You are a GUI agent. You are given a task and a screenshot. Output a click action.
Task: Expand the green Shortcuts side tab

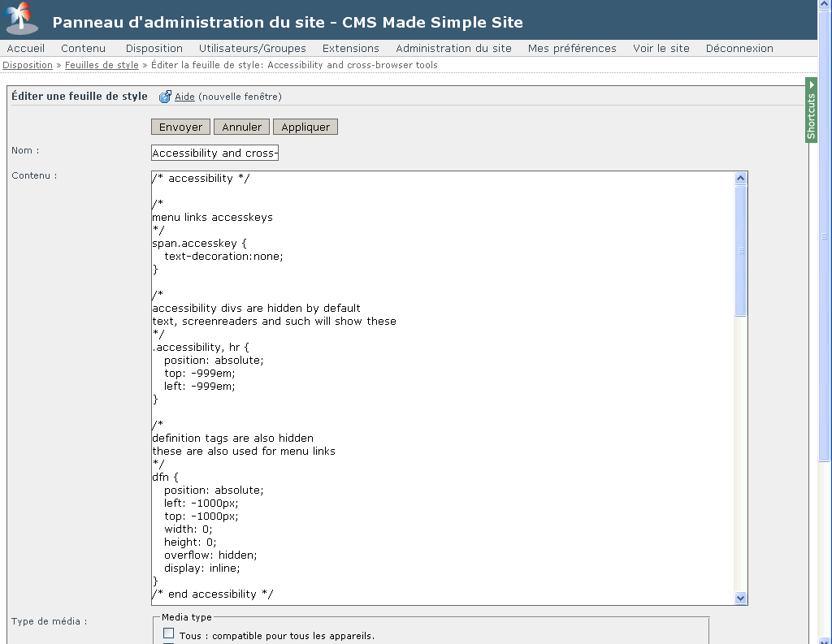(x=811, y=110)
